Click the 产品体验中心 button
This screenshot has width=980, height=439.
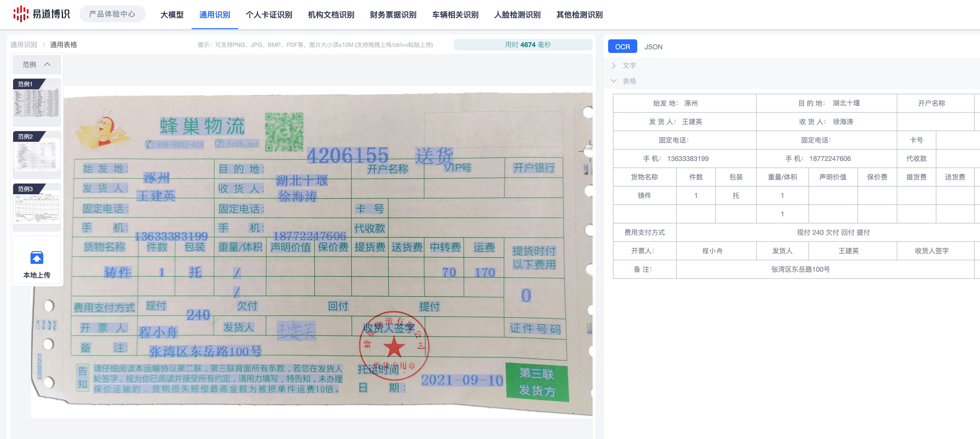[x=112, y=14]
